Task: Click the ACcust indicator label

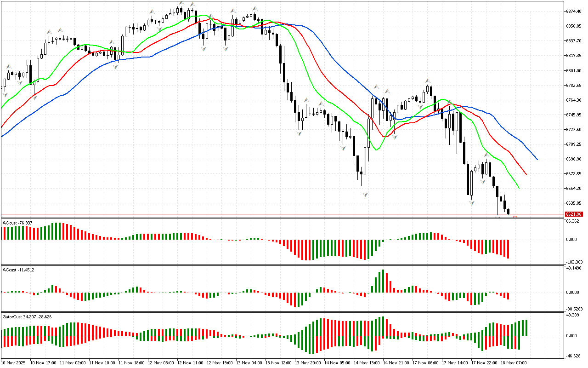Action: click(x=18, y=270)
